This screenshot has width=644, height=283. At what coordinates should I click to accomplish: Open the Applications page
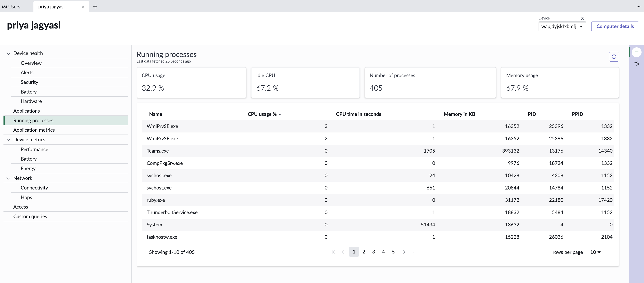26,111
